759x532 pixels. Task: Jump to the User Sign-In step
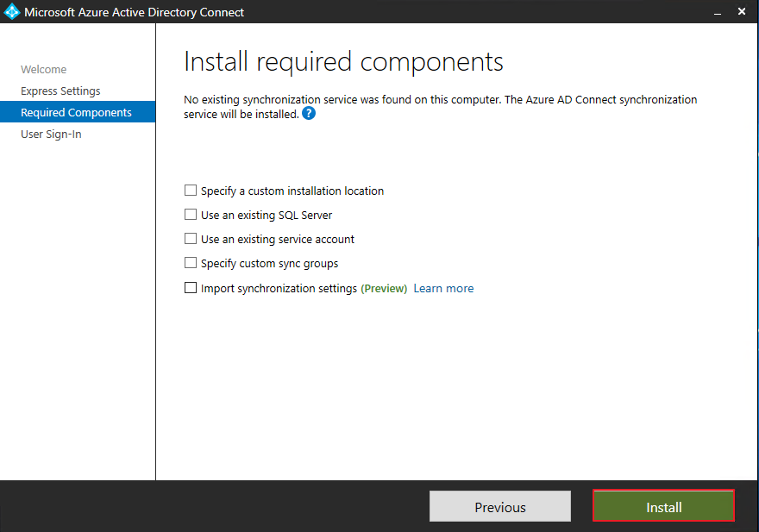(x=51, y=135)
